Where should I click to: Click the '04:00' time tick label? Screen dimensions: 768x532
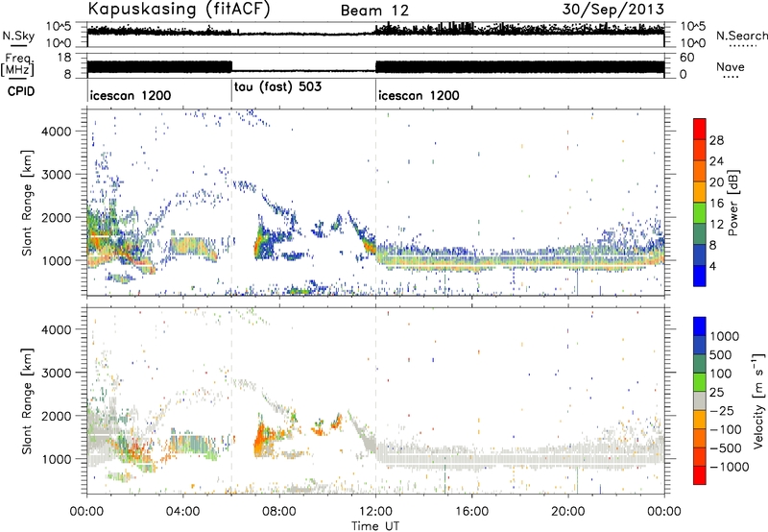(x=182, y=512)
